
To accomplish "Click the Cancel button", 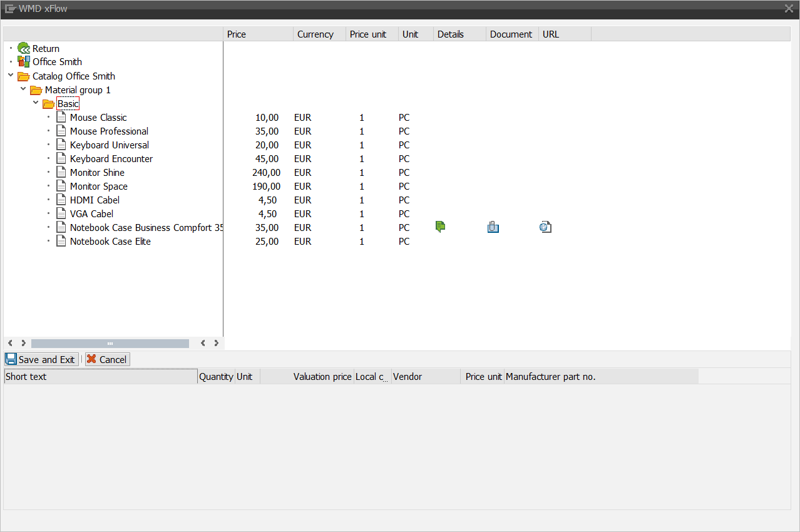I will click(x=107, y=359).
